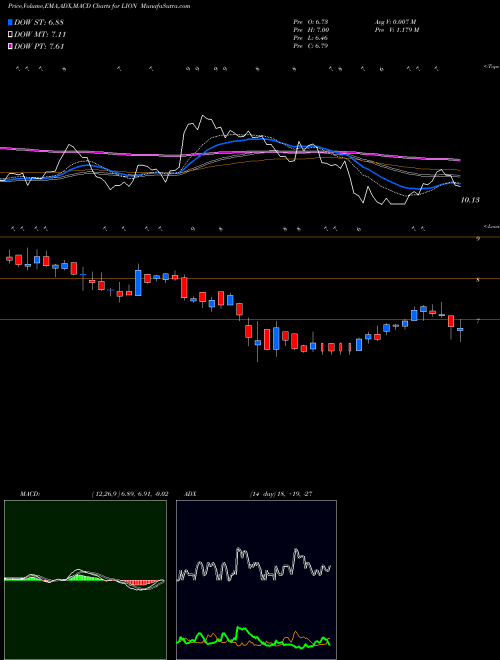Click the 'Avg V: 0.607 M' volume text
The height and width of the screenshot is (660, 500).
[395, 22]
